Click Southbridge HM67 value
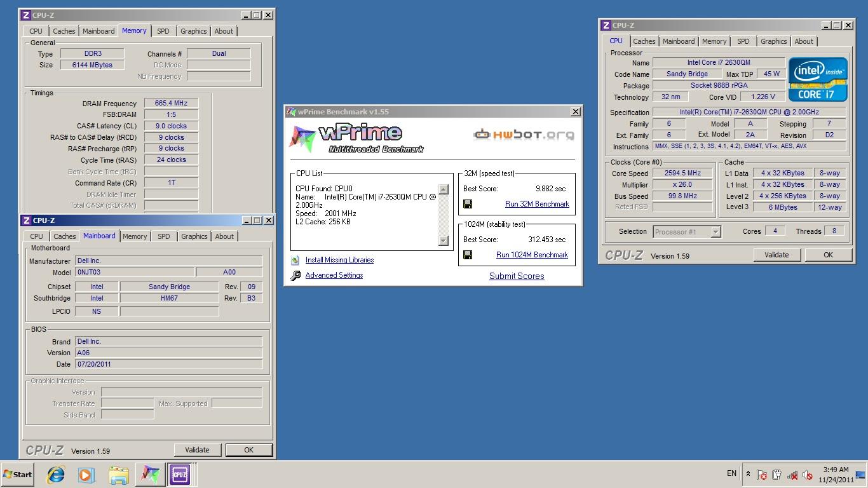 pos(169,298)
